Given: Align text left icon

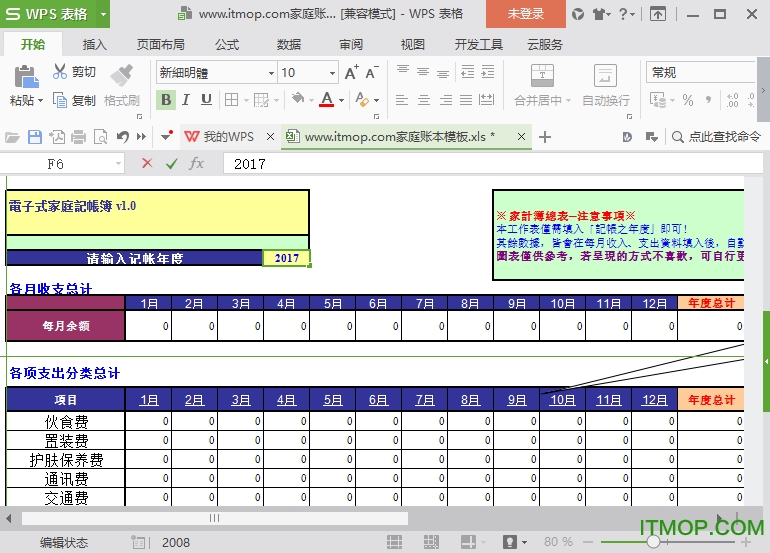Looking at the screenshot, I should click(x=402, y=100).
